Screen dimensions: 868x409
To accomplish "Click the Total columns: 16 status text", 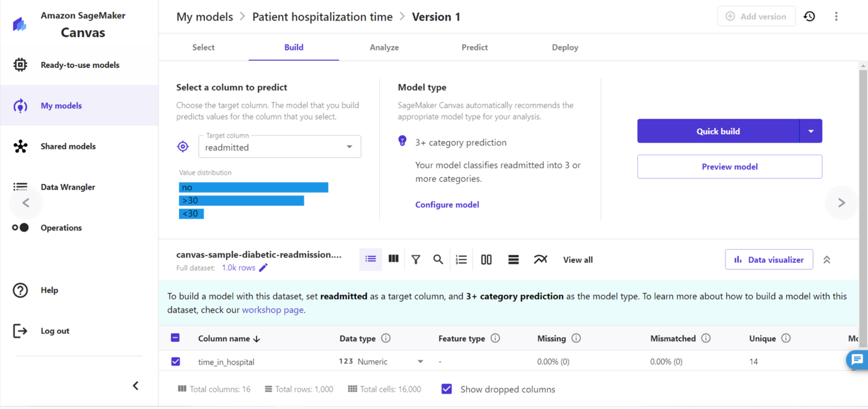I will tap(214, 389).
